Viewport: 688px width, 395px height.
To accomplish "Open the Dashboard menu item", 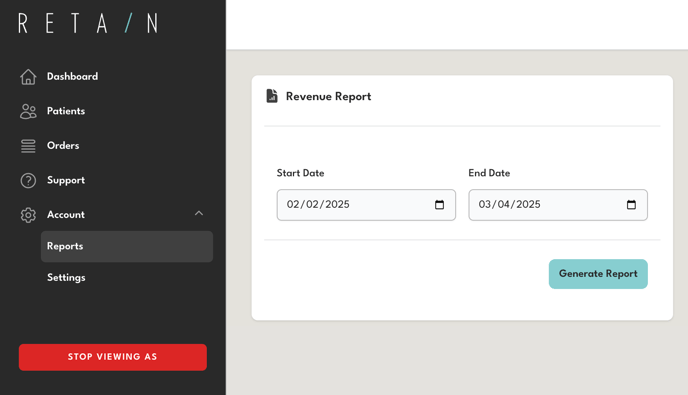I will 72,76.
